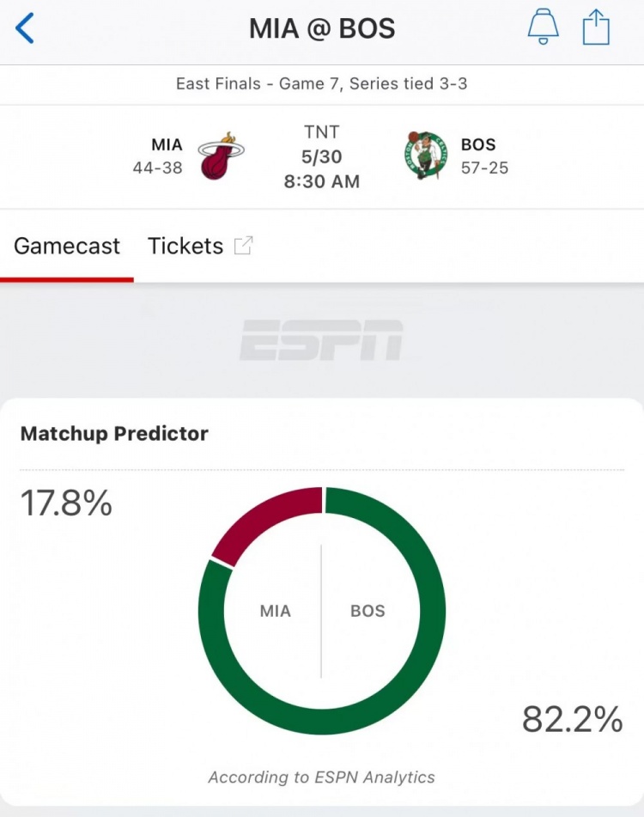The height and width of the screenshot is (817, 644).
Task: Tap the Matchup Predictor card heading
Action: click(114, 434)
